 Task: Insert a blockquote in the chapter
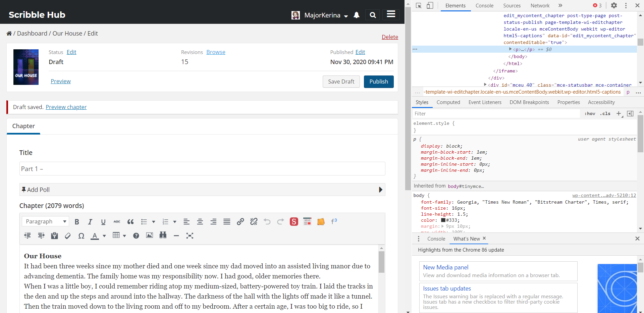130,222
